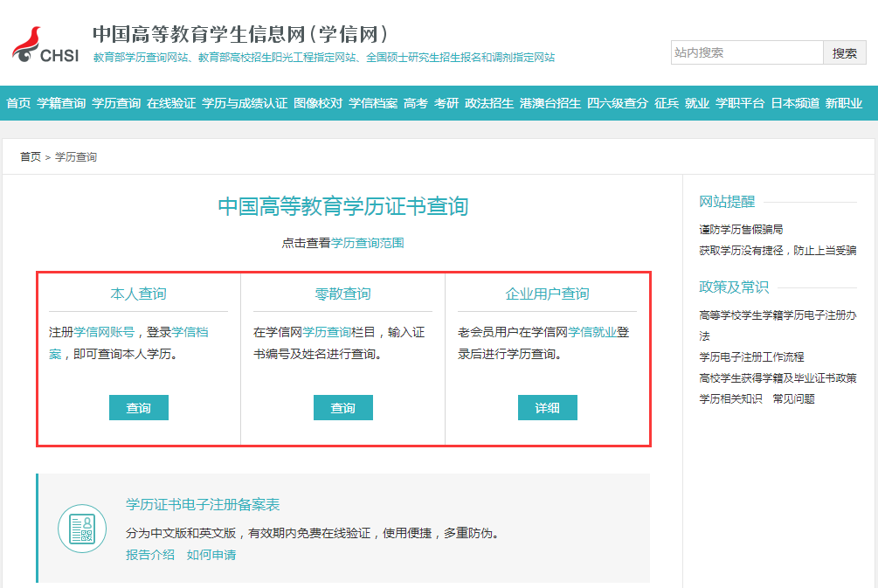Screen dimensions: 878x588
Task: Open the 学籍查询 navigation item
Action: coord(61,103)
